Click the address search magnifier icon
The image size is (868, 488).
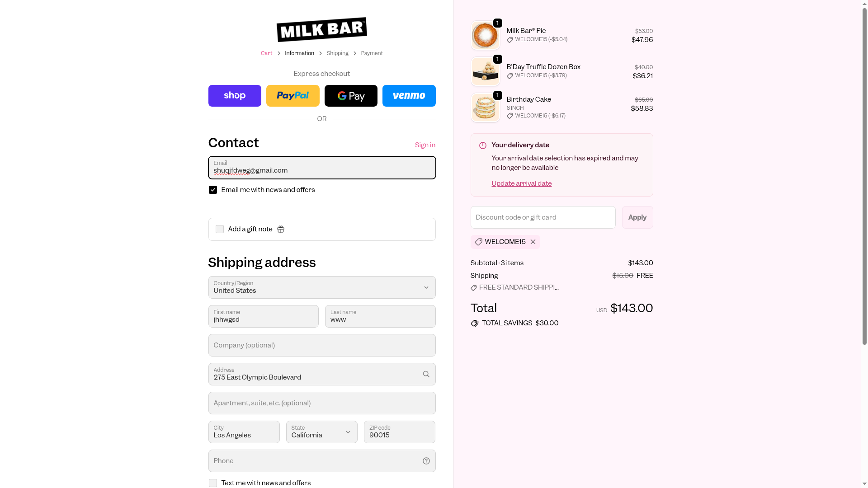coord(426,374)
